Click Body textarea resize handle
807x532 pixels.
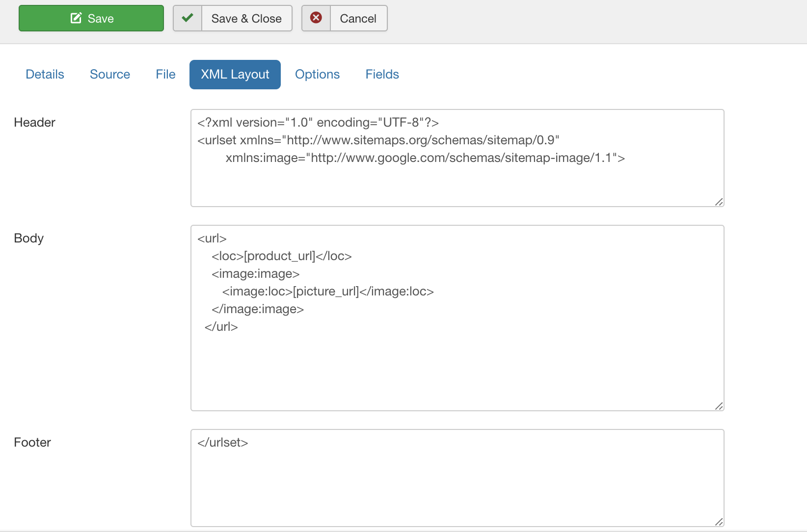[719, 406]
